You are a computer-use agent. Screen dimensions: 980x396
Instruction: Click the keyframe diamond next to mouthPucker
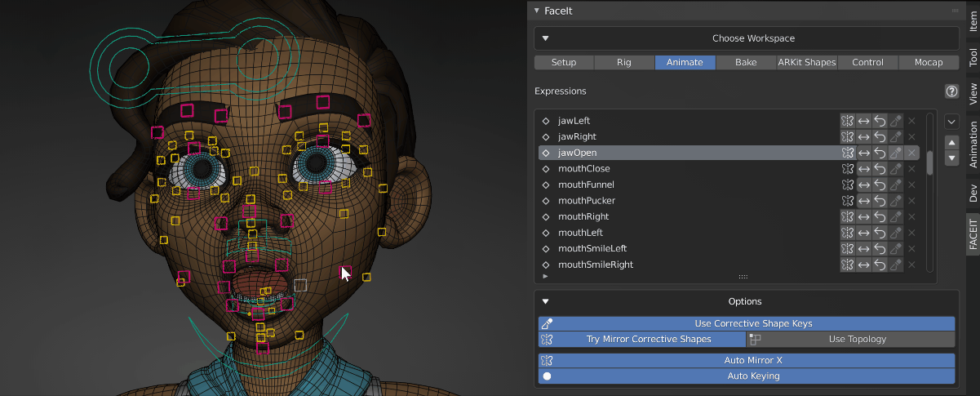click(x=546, y=201)
